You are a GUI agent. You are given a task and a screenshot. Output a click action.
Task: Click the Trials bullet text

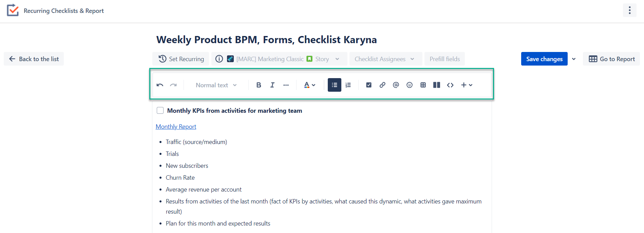pyautogui.click(x=172, y=154)
